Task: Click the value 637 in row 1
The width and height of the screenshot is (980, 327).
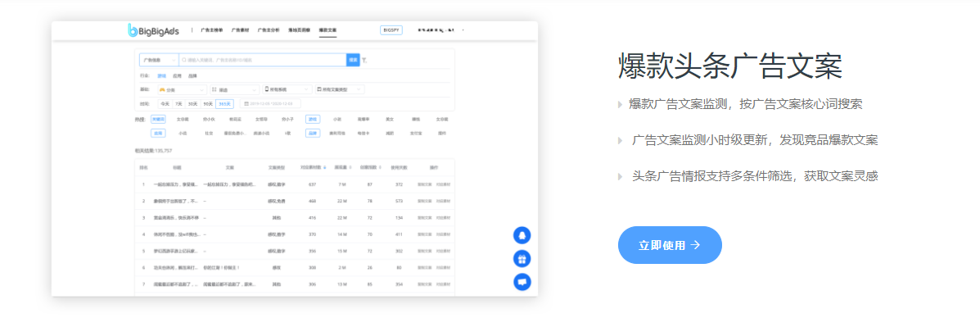Action: (313, 184)
